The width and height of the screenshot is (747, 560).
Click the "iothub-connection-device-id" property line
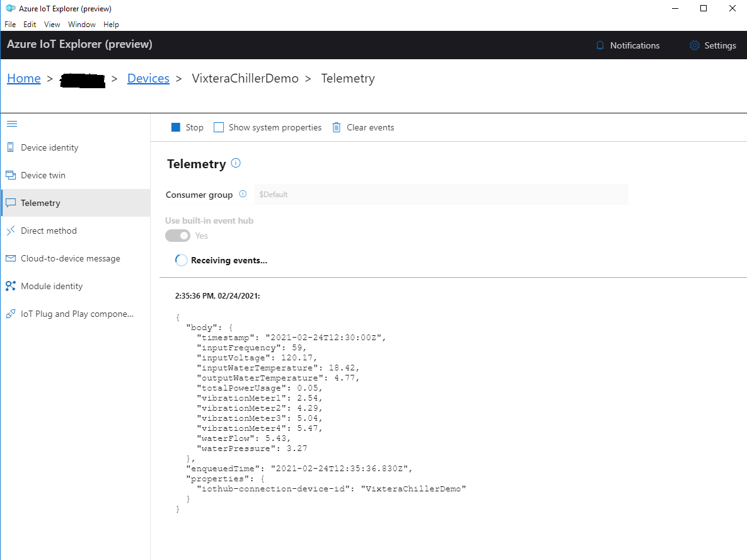[x=331, y=489]
